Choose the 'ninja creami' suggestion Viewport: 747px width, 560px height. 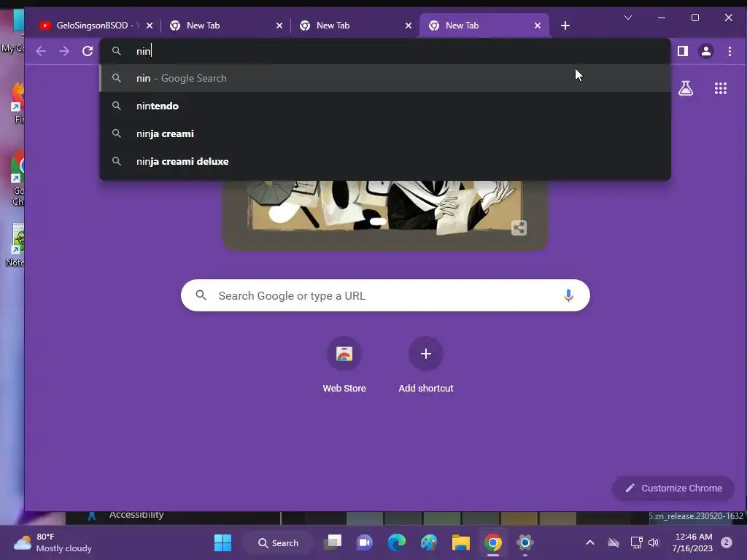point(385,133)
